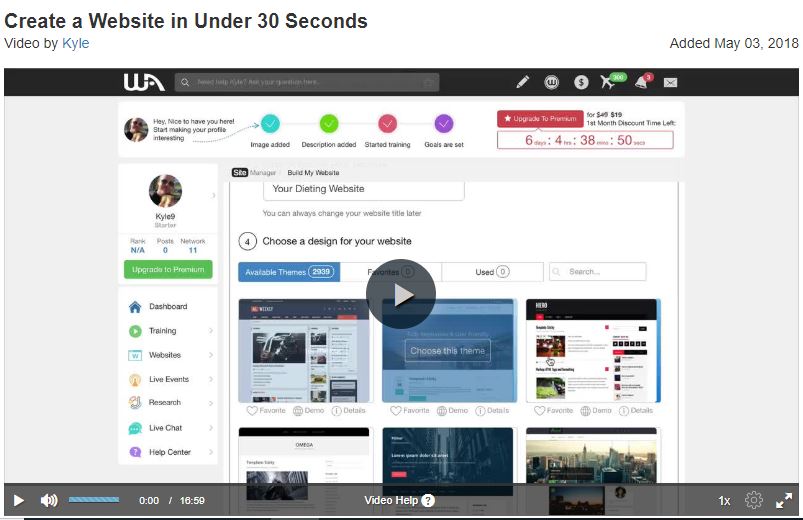Click the pencil write icon in header
This screenshot has height=520, width=803.
tap(522, 82)
